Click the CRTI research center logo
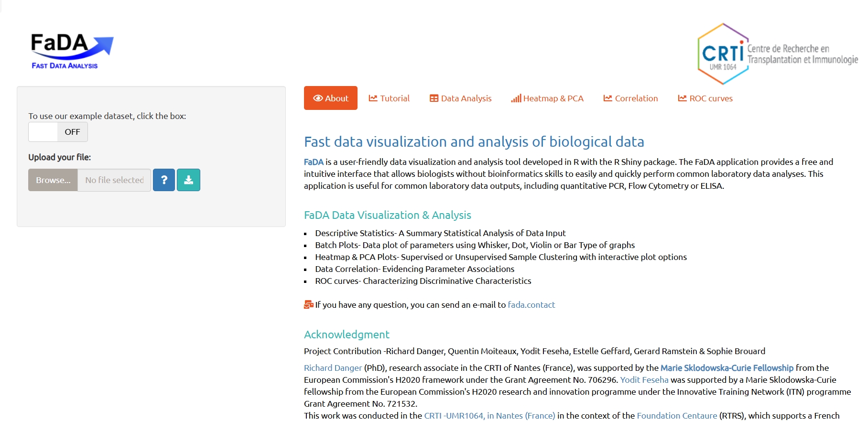The image size is (868, 421). [x=777, y=54]
